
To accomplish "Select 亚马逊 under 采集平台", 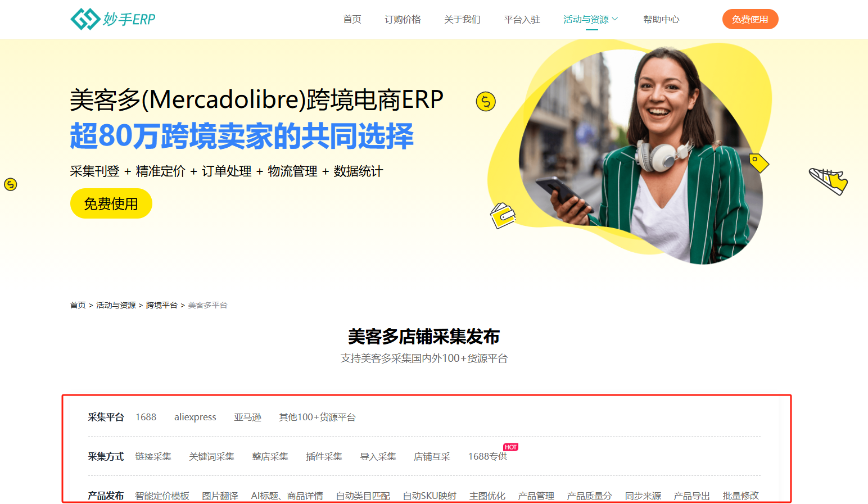I will pos(247,417).
